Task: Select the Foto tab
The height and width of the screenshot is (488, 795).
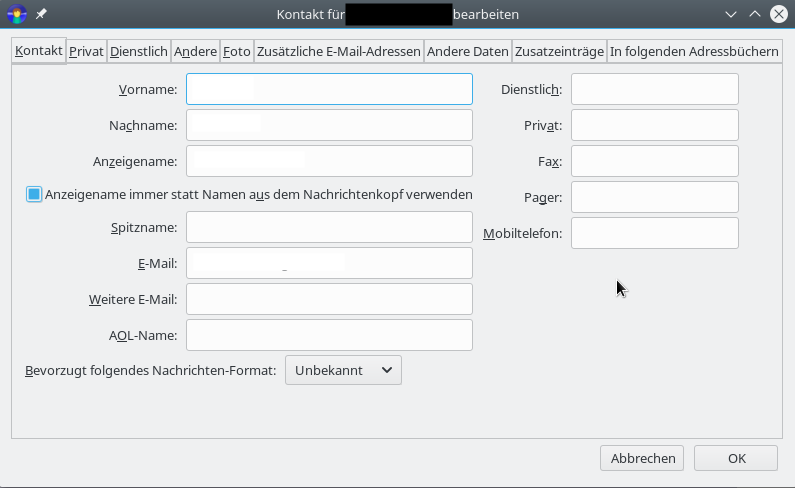Action: tap(237, 52)
